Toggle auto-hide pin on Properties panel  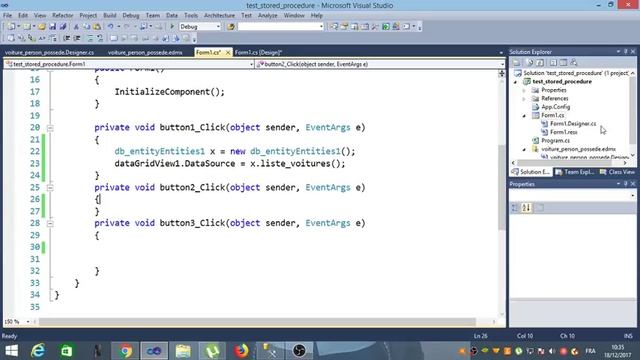click(x=625, y=184)
